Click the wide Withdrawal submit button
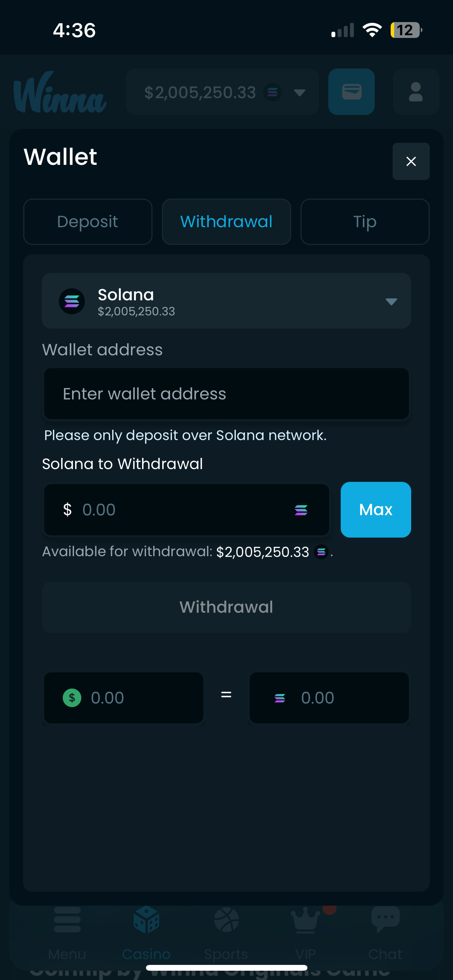The width and height of the screenshot is (453, 980). coord(226,607)
